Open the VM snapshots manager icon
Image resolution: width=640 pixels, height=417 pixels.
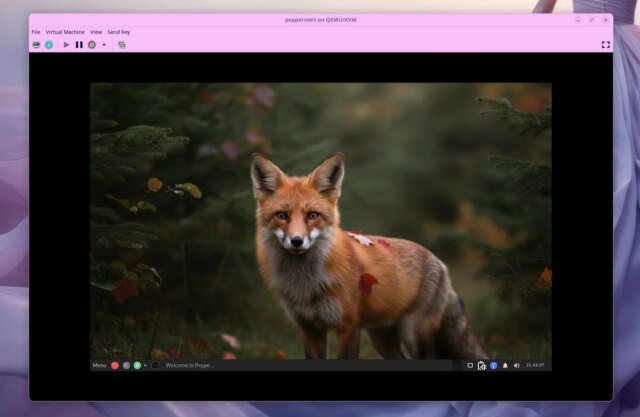pos(122,45)
